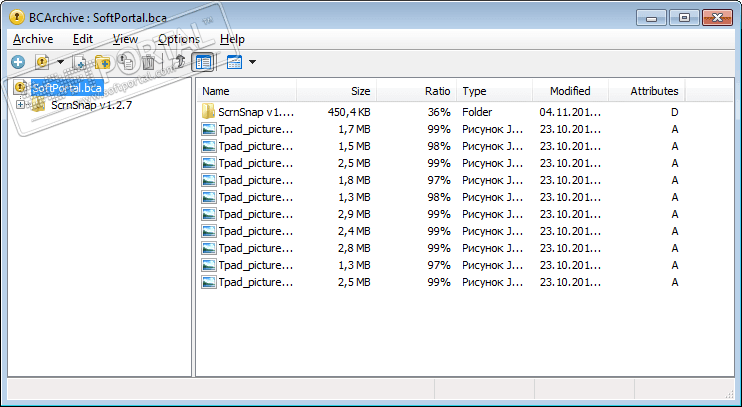Click the list view mode icon
Image resolution: width=742 pixels, height=407 pixels.
[x=235, y=62]
